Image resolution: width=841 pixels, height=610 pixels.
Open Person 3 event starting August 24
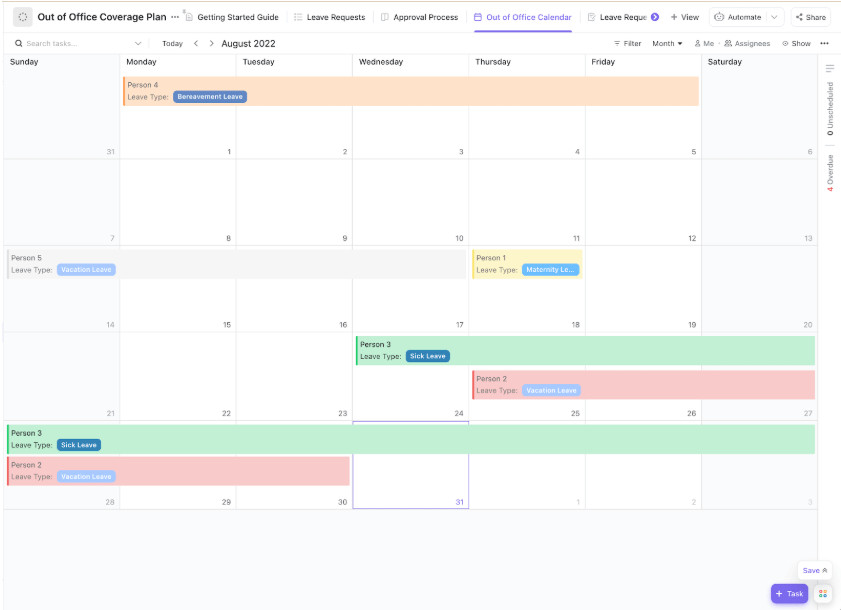[586, 350]
